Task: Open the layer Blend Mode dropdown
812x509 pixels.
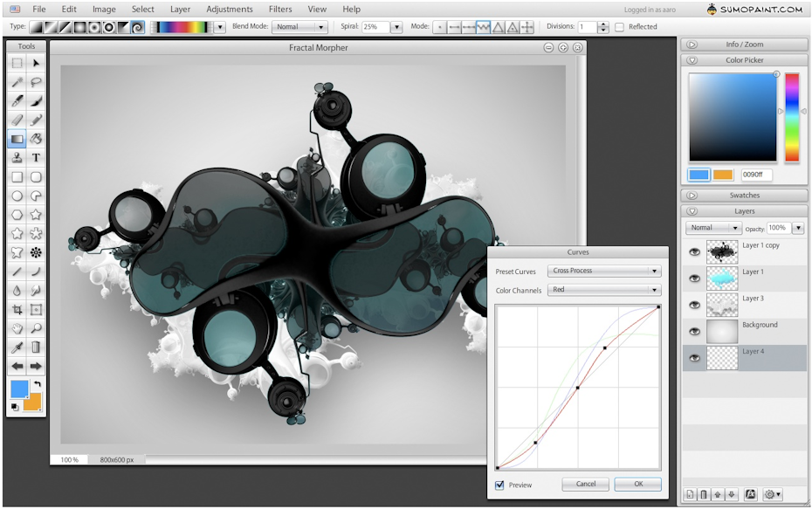Action: click(x=712, y=227)
